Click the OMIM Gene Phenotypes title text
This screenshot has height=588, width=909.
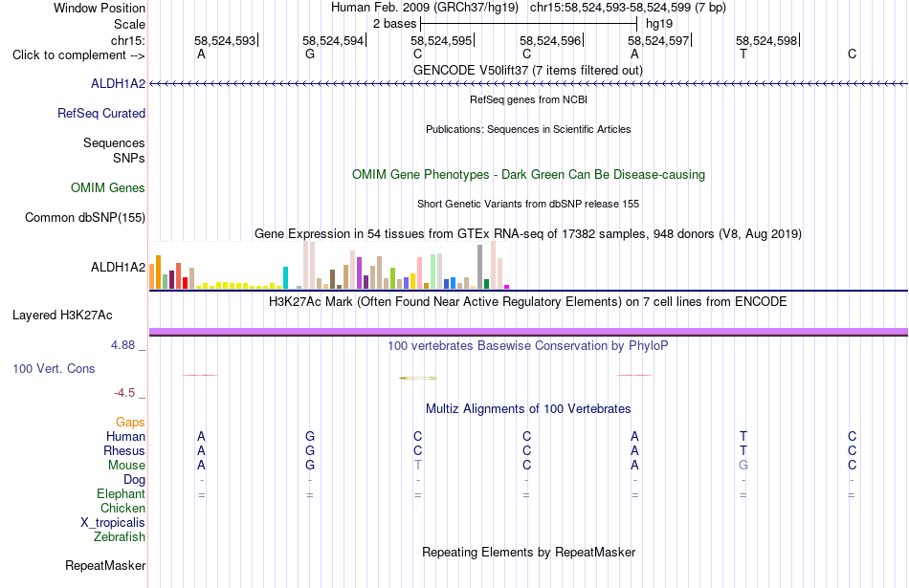529,175
